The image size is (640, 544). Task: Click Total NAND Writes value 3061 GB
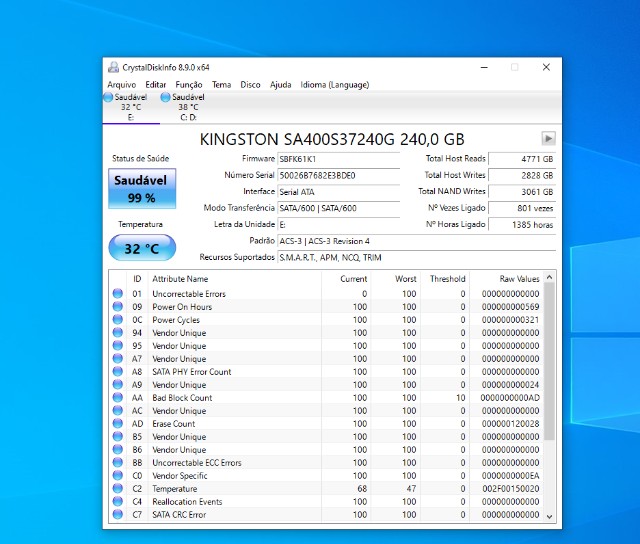coord(522,192)
